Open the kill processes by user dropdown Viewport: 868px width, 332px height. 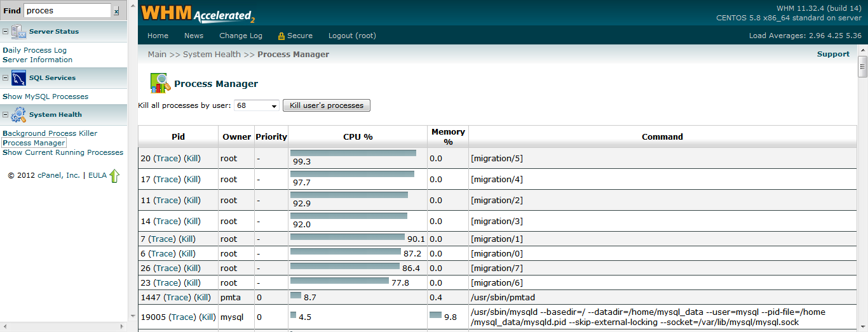256,105
